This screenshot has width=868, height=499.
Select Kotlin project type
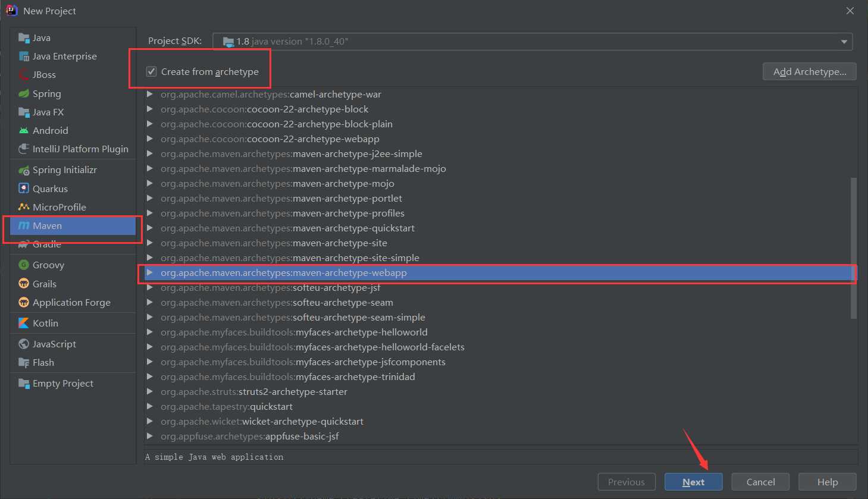tap(73, 323)
